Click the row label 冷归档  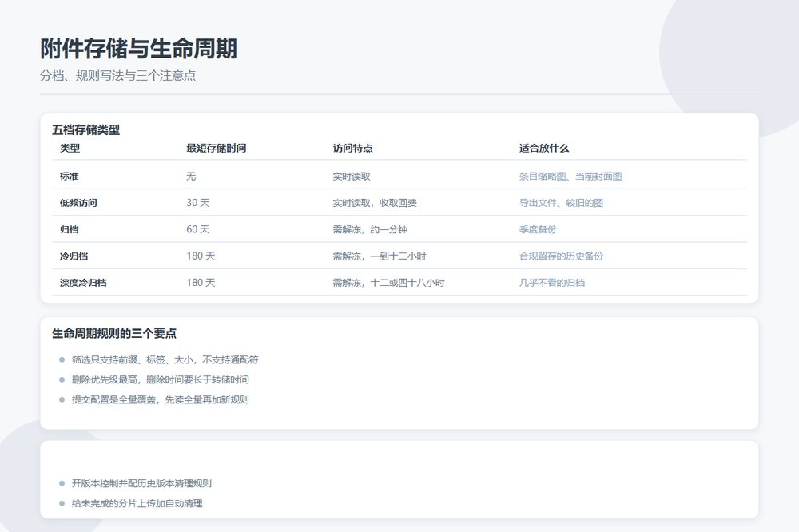pos(74,256)
